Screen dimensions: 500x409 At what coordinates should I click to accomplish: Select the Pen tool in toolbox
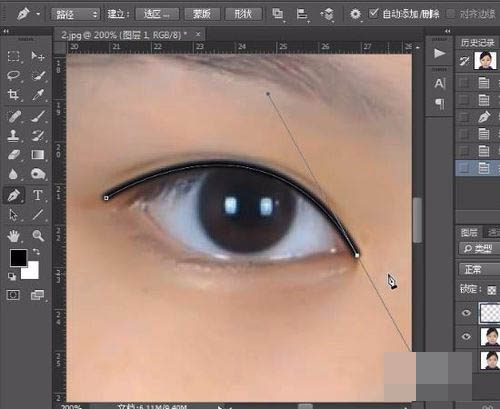tap(13, 195)
